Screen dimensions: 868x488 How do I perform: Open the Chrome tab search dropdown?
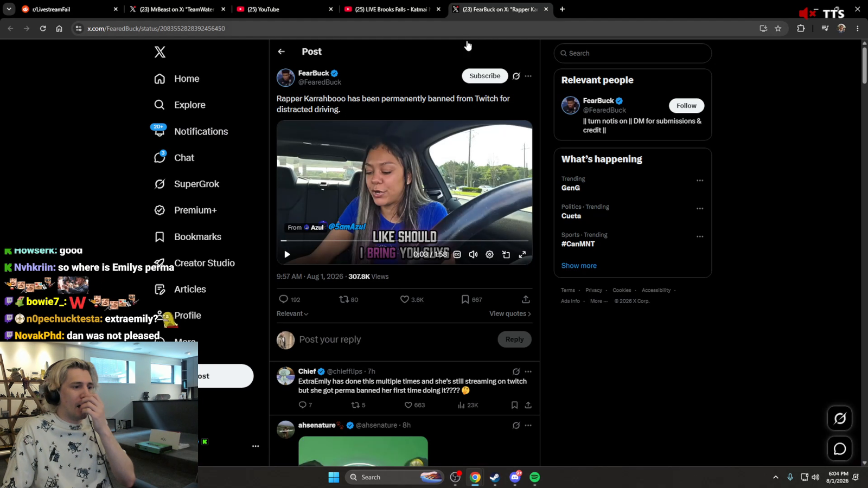[x=9, y=9]
